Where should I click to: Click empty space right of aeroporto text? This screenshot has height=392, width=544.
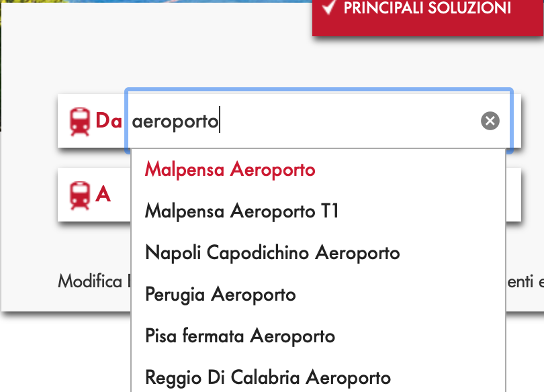pos(349,121)
